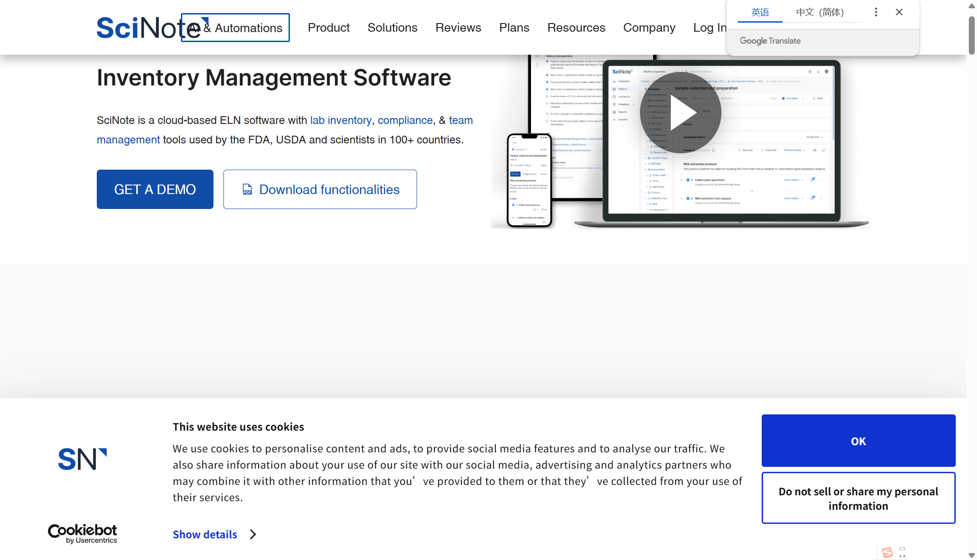Viewport: 977px width, 560px height.
Task: Click the PDF icon on Download button
Action: tap(247, 190)
